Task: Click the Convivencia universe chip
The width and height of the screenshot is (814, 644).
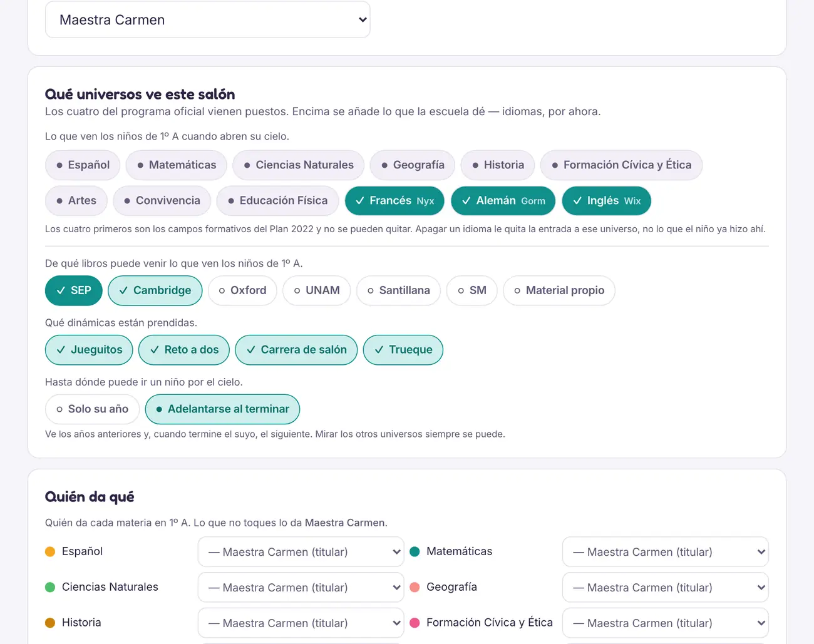Action: [162, 201]
